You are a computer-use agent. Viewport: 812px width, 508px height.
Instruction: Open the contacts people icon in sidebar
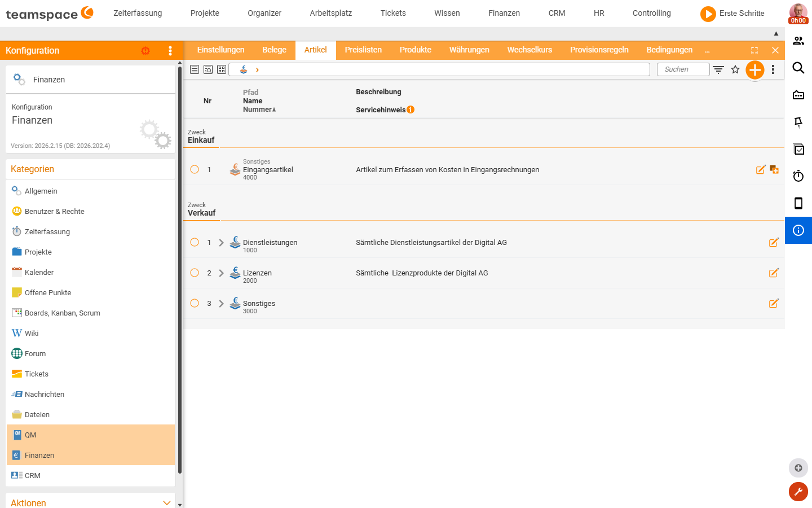[x=798, y=41]
